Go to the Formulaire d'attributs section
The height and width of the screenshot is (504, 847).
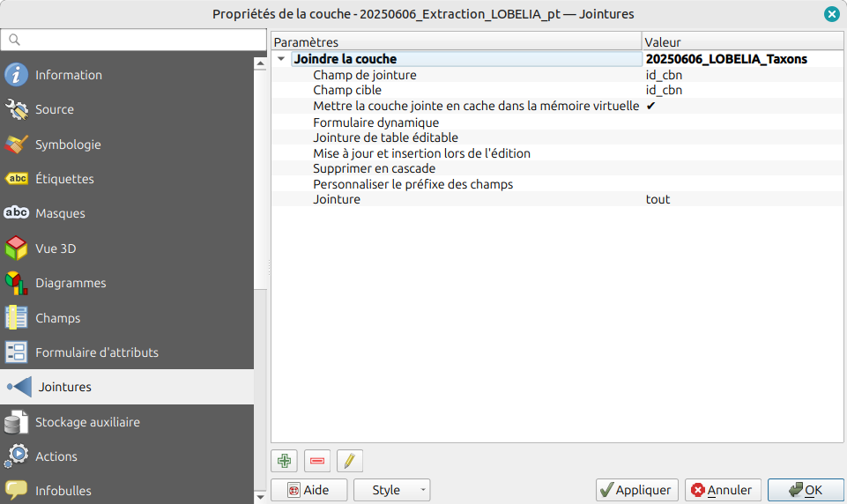pos(96,352)
